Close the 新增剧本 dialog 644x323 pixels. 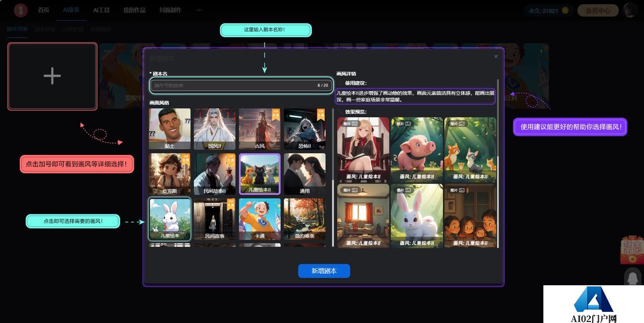[496, 56]
